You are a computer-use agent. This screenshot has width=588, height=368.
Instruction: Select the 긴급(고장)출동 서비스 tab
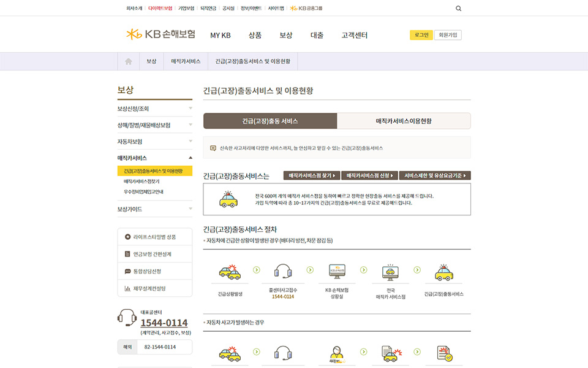[270, 121]
